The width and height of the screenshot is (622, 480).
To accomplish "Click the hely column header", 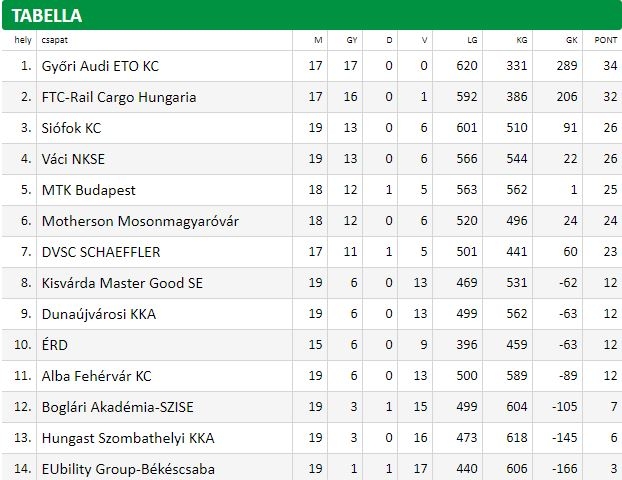I will point(23,40).
